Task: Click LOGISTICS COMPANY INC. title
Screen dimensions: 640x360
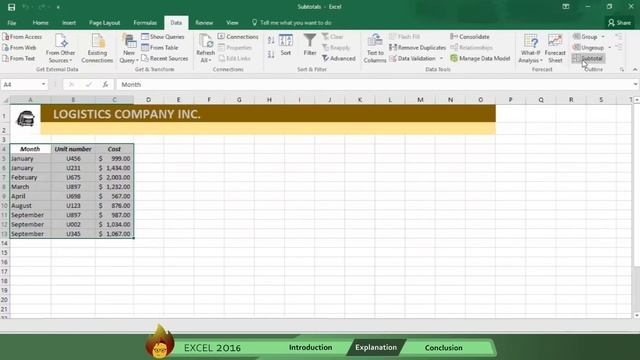Action: pos(127,114)
